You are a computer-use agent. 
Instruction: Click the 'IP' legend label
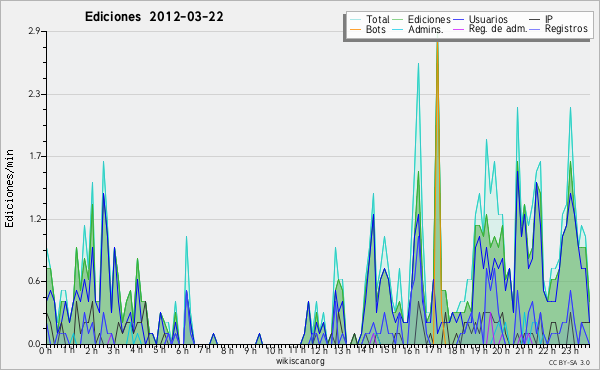(x=549, y=19)
